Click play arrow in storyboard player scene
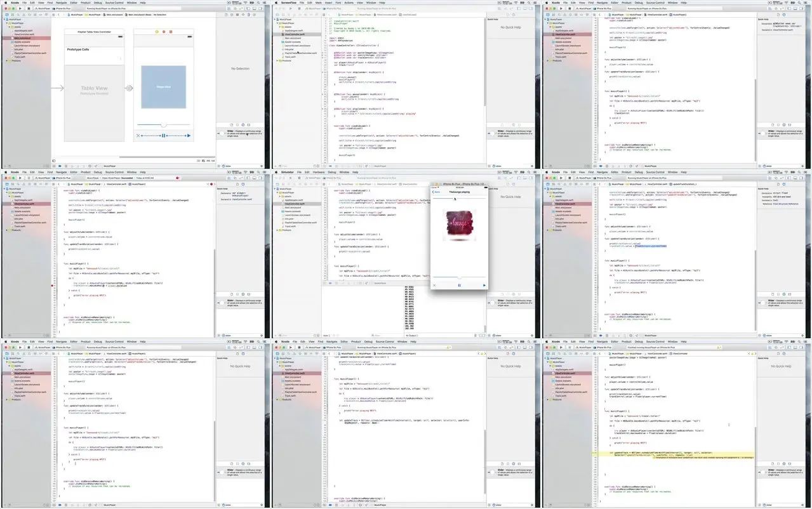Viewport: 812px width, 509px height. pos(189,136)
